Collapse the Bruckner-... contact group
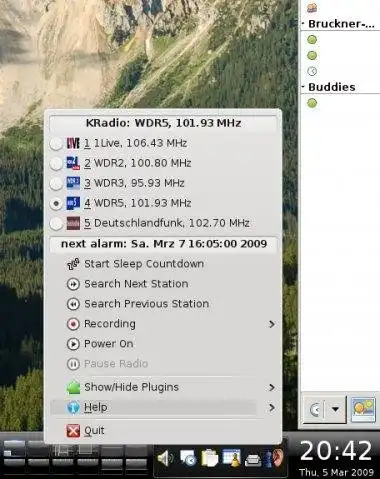Image resolution: width=380 pixels, height=479 pixels. 303,24
